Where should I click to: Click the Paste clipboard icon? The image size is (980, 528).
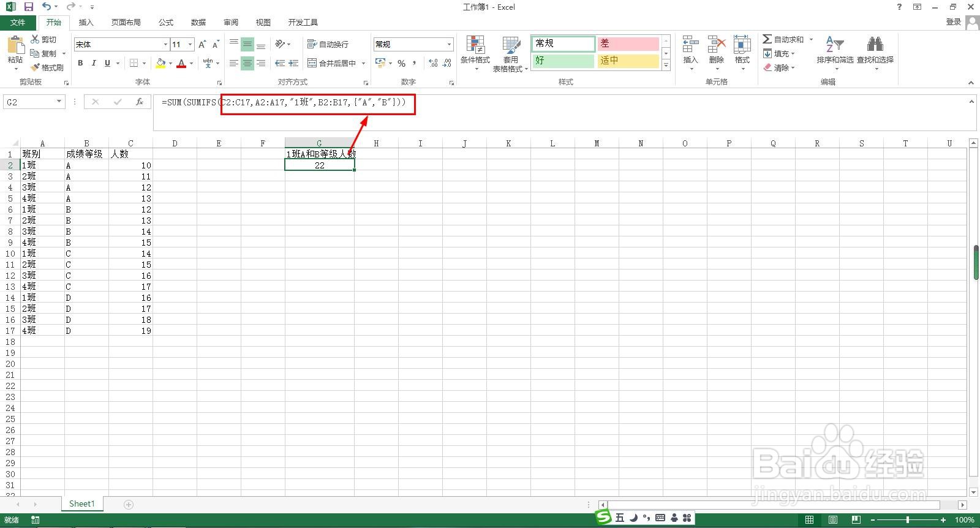point(15,45)
